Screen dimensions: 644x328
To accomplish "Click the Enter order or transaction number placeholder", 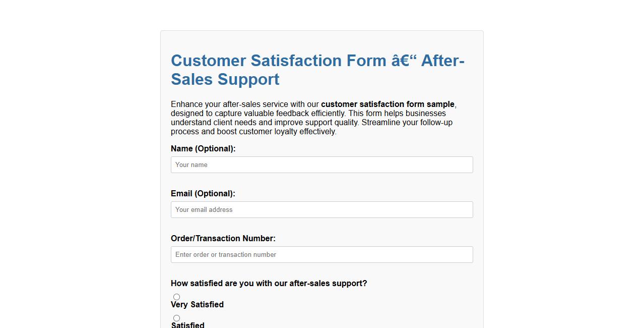I will tap(225, 254).
